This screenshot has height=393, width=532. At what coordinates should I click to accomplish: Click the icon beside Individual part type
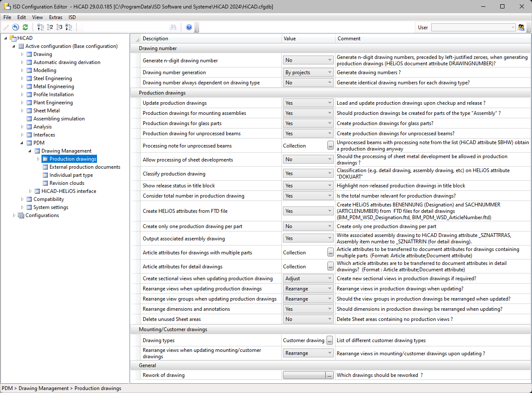coord(45,175)
